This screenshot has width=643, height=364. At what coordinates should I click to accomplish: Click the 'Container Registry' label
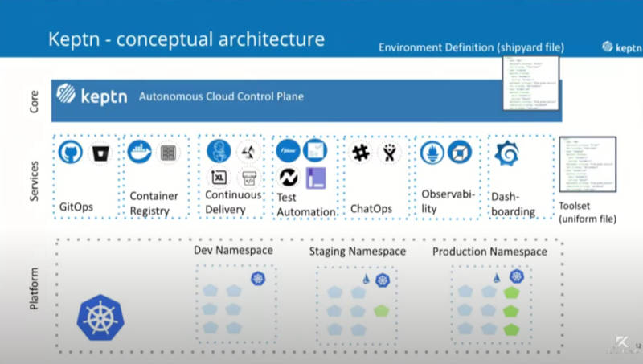[x=154, y=203]
